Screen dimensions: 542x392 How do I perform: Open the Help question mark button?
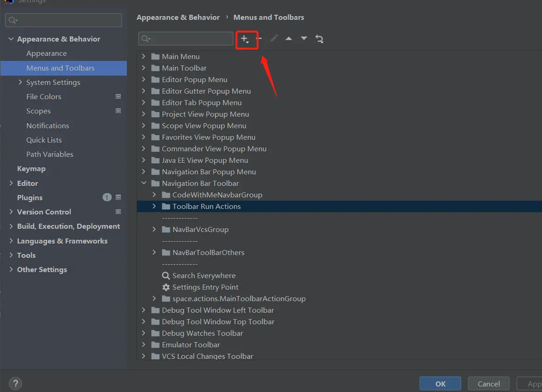[15, 383]
